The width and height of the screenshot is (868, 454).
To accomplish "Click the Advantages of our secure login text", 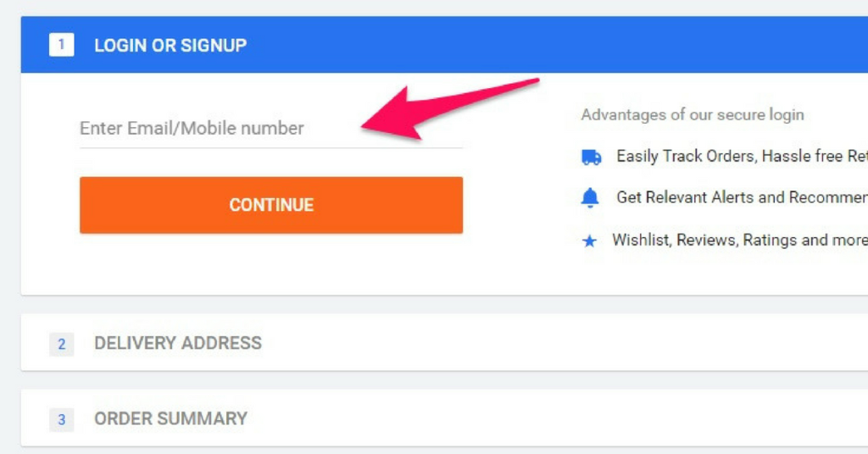I will click(x=692, y=115).
